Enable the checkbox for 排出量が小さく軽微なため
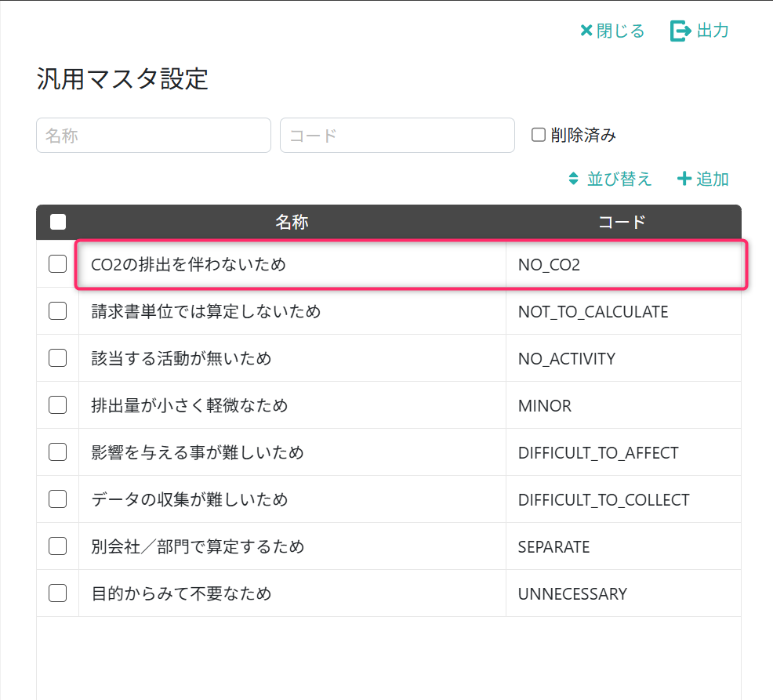Viewport: 773px width, 700px height. [x=58, y=405]
